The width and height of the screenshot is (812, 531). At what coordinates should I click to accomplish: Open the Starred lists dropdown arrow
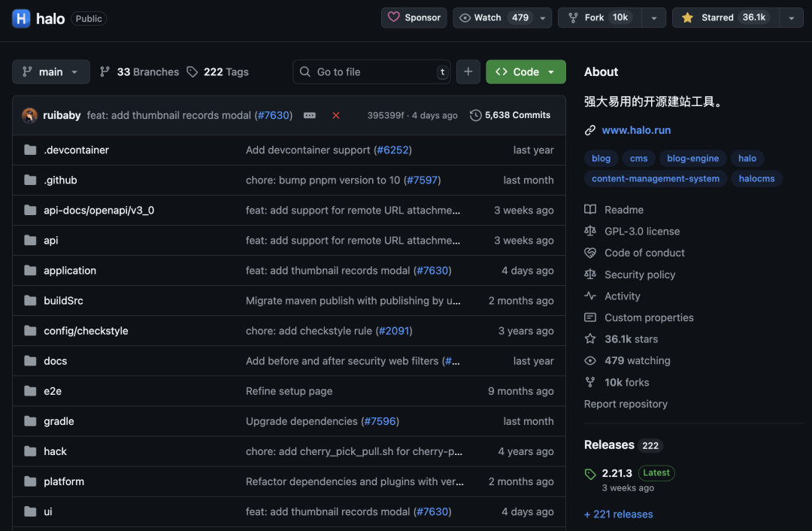(791, 18)
